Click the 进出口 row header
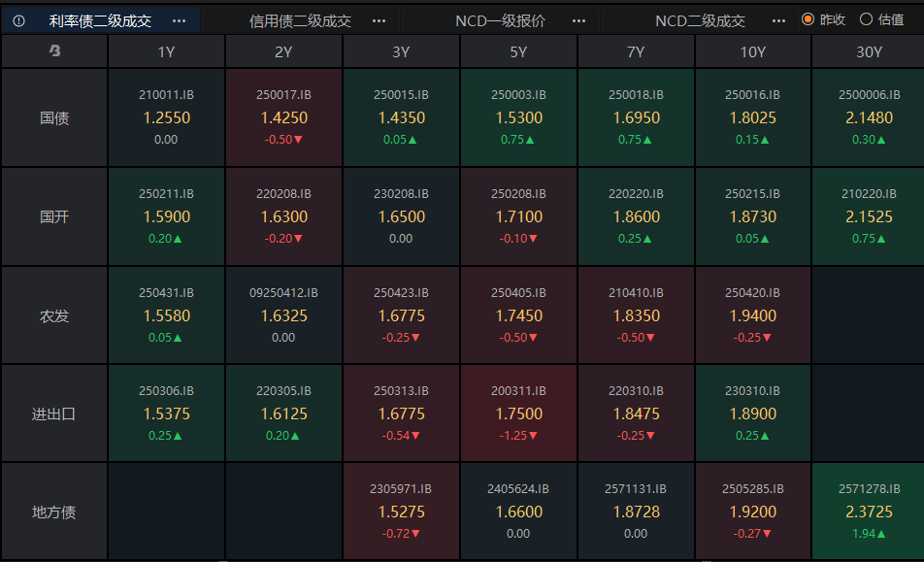This screenshot has height=562, width=924. pyautogui.click(x=54, y=413)
